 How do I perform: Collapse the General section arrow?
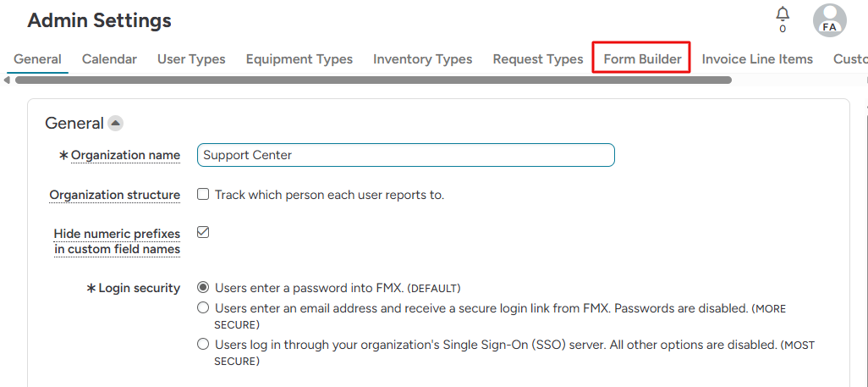[x=116, y=124]
